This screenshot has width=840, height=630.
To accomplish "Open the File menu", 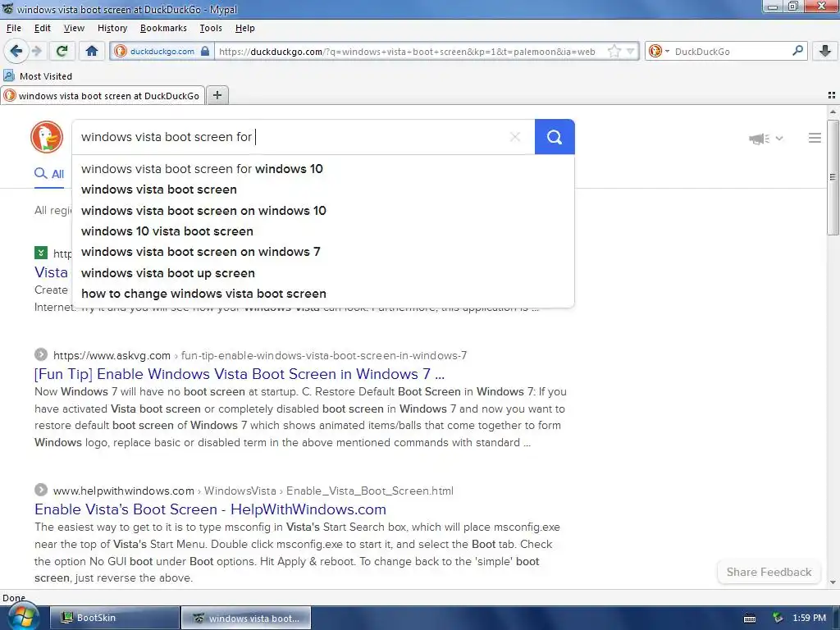I will [14, 28].
